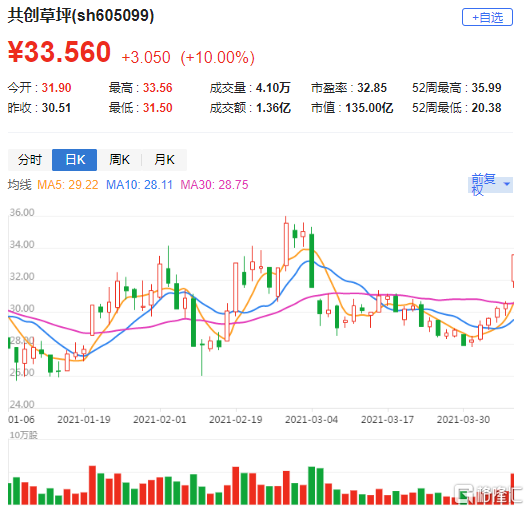
Task: Click the 今开 value 31.90
Action: (56, 88)
